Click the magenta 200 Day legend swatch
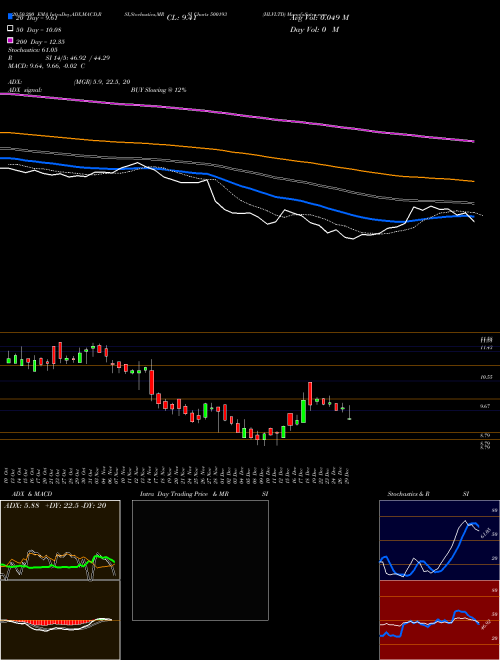 [10, 41]
